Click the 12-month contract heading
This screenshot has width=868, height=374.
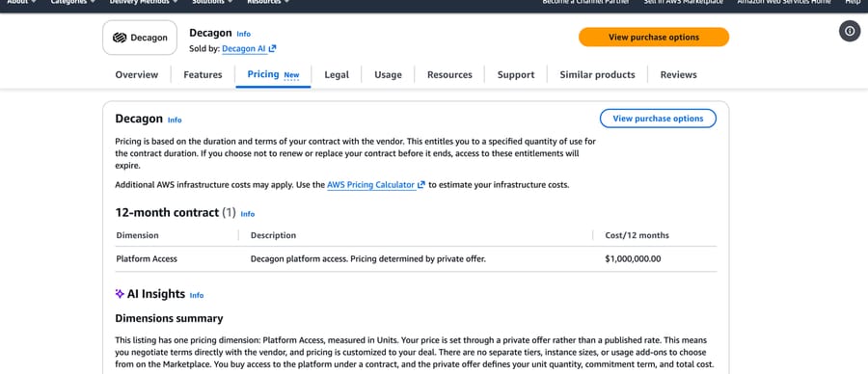(167, 212)
